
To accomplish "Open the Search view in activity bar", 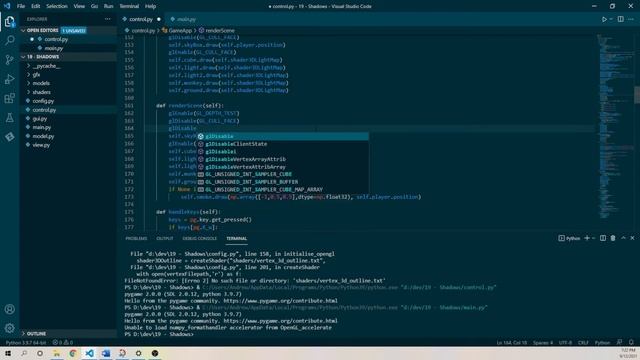I will point(9,40).
